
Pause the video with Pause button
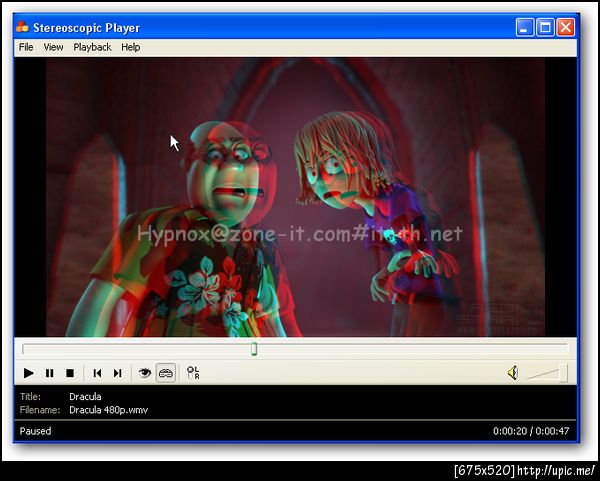[49, 373]
